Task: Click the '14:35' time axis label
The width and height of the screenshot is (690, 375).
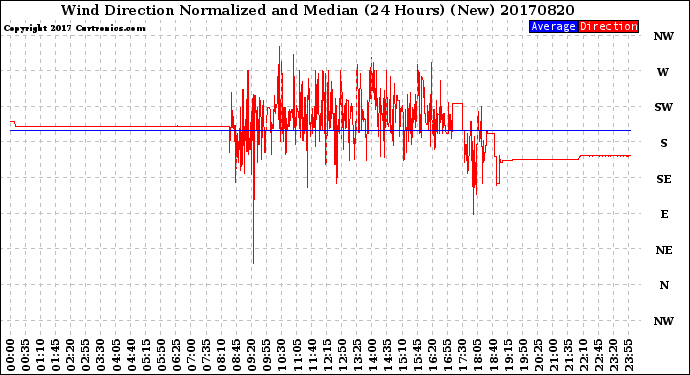Action: [387, 355]
